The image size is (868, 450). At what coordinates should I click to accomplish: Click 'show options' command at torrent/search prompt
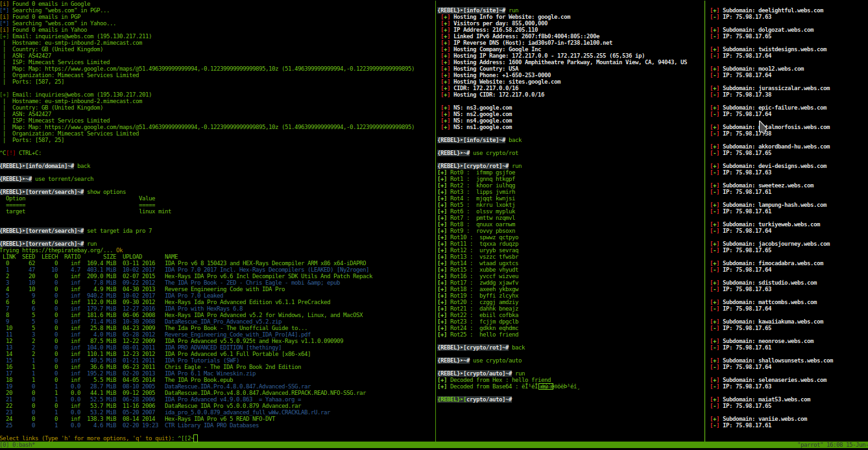[x=106, y=192]
